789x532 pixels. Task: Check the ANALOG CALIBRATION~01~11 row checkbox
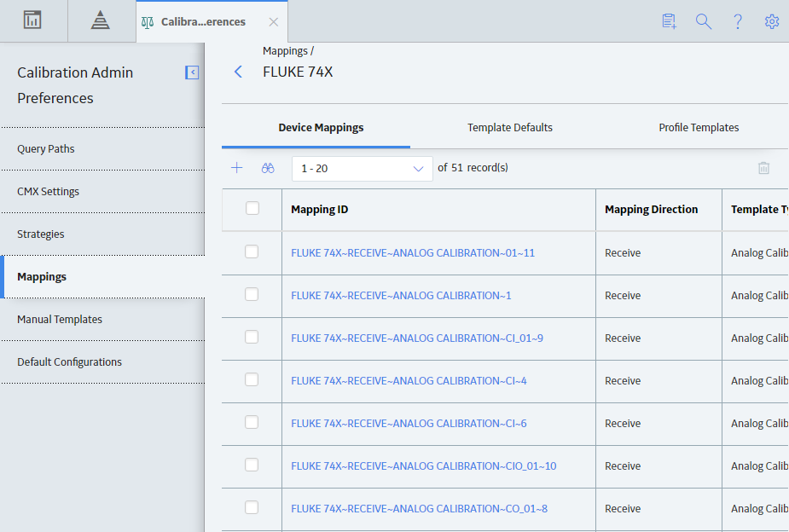click(x=252, y=252)
